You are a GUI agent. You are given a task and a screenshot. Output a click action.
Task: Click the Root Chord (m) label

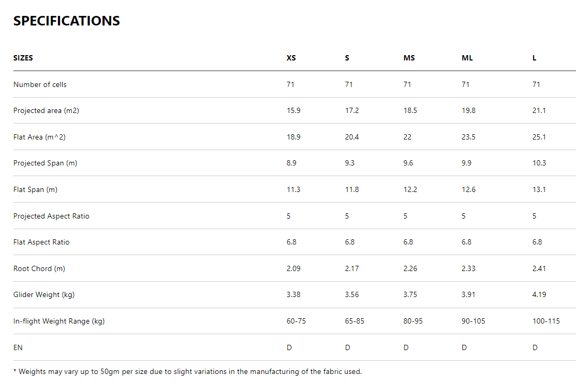[x=39, y=268]
